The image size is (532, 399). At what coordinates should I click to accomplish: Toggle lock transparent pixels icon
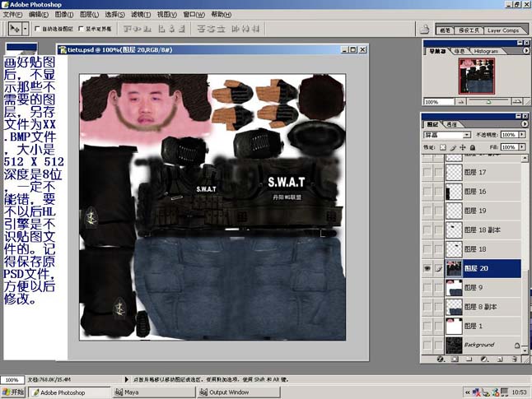tap(443, 147)
